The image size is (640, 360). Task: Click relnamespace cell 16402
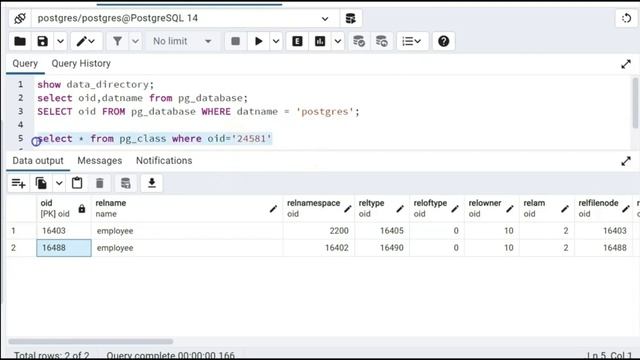(319, 248)
